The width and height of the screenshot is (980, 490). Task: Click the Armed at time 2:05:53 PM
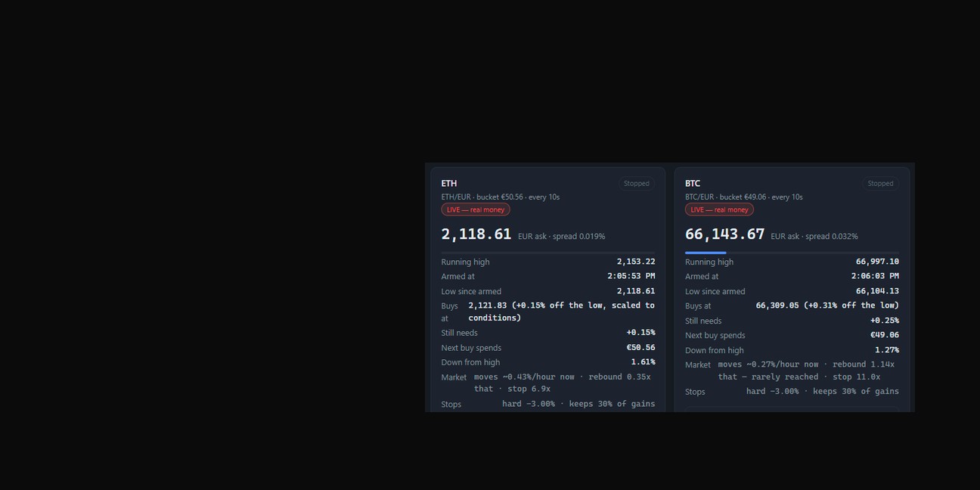631,276
